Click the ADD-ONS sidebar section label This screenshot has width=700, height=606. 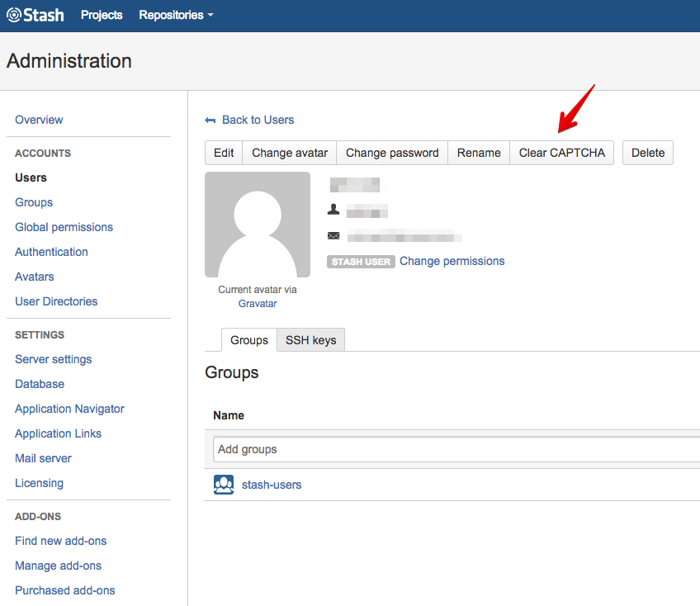click(38, 517)
